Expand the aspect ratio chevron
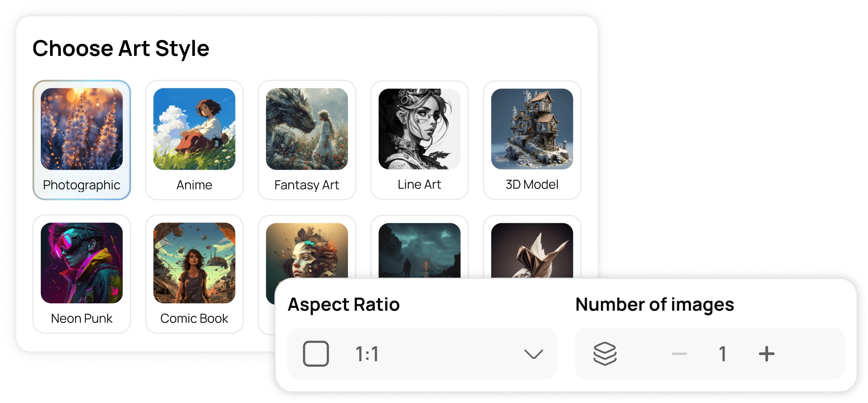The width and height of the screenshot is (868, 403). point(533,354)
